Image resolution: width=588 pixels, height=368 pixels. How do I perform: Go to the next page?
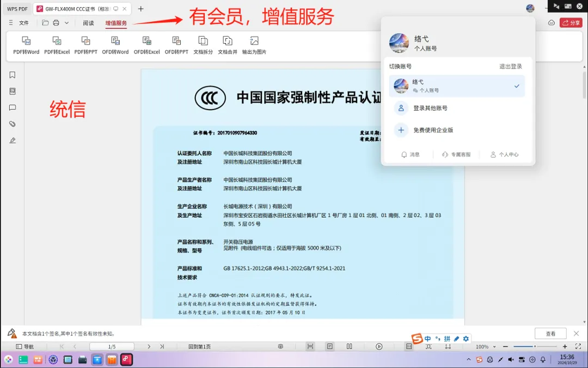[x=149, y=347]
